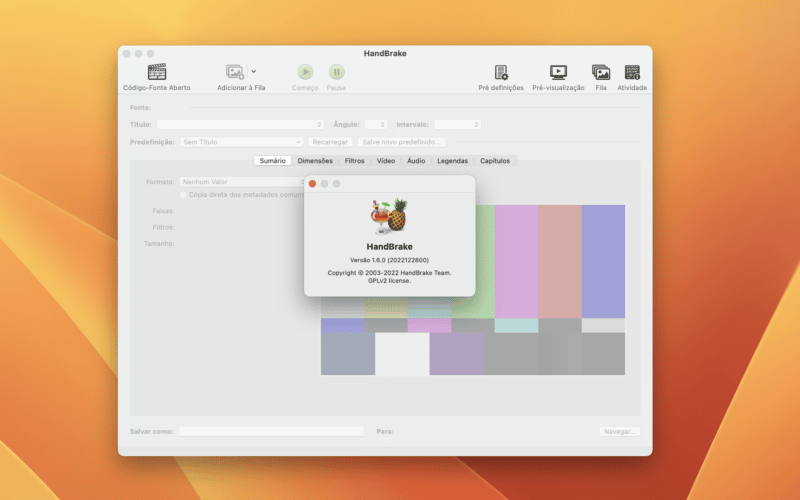
Task: Click Salve novo predefinido button
Action: tap(402, 142)
